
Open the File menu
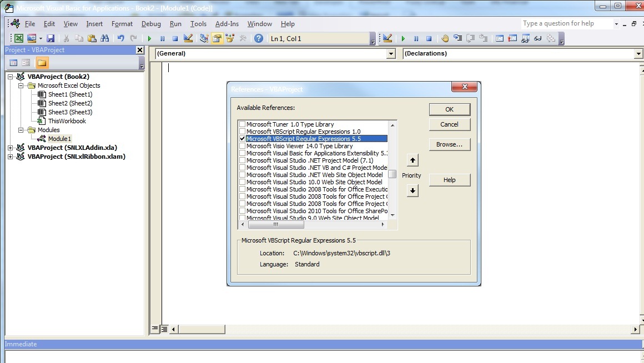[x=29, y=24]
